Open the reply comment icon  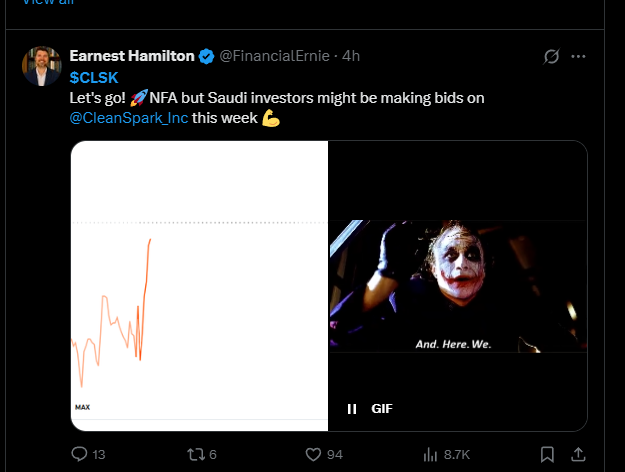tap(79, 454)
